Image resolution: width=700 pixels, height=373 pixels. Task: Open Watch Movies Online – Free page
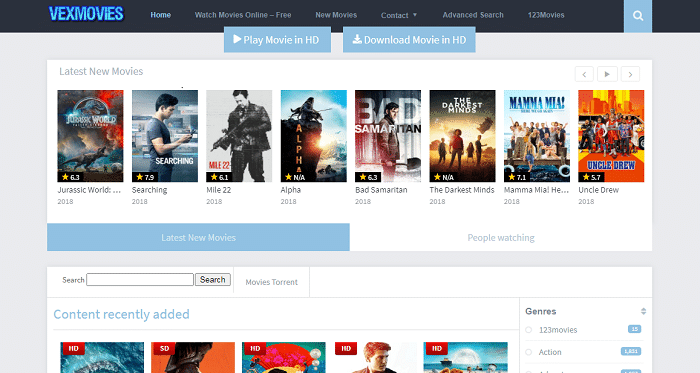click(243, 15)
